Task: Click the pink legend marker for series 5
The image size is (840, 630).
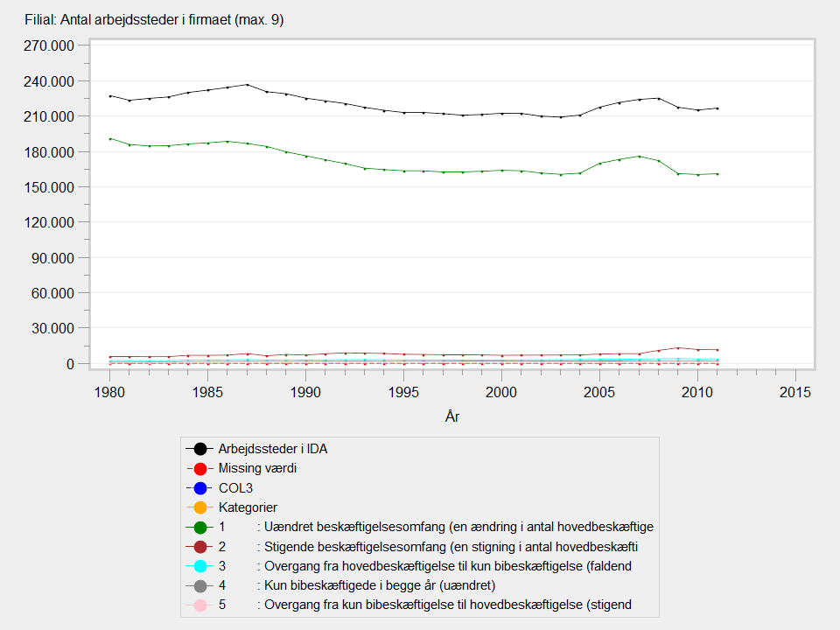Action: tap(199, 605)
